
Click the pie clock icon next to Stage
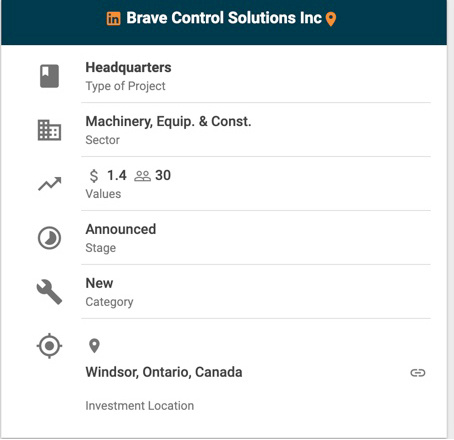click(x=49, y=238)
